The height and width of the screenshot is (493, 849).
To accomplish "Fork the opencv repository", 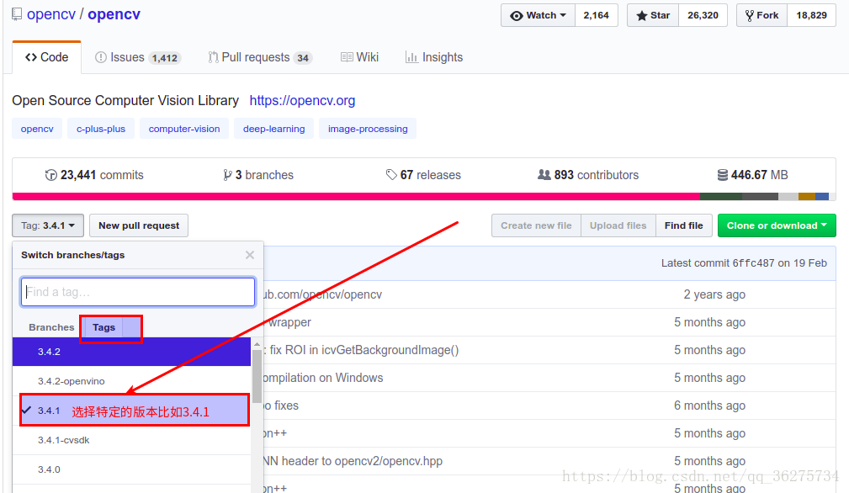I will 762,15.
